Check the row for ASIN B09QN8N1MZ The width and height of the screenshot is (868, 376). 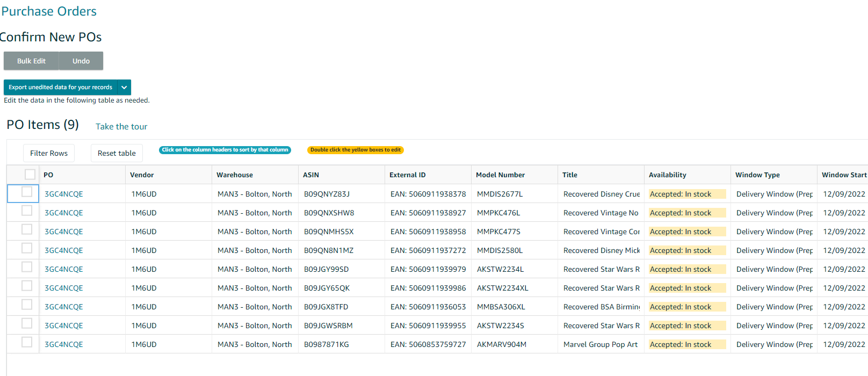tap(27, 248)
